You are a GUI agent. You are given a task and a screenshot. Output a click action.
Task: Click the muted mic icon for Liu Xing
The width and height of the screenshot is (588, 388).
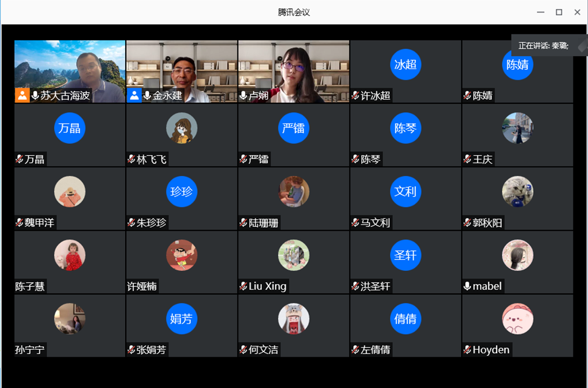pos(243,286)
